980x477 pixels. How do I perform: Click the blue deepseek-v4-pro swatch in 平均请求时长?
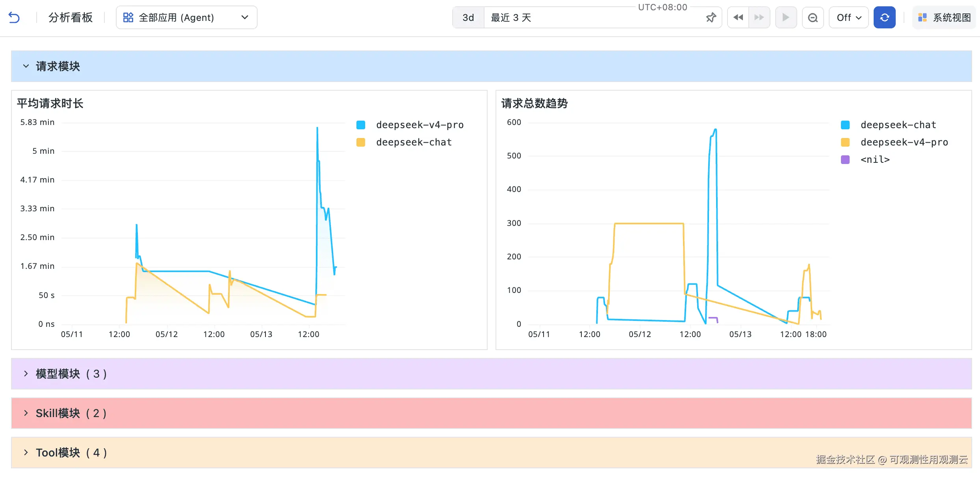(361, 125)
